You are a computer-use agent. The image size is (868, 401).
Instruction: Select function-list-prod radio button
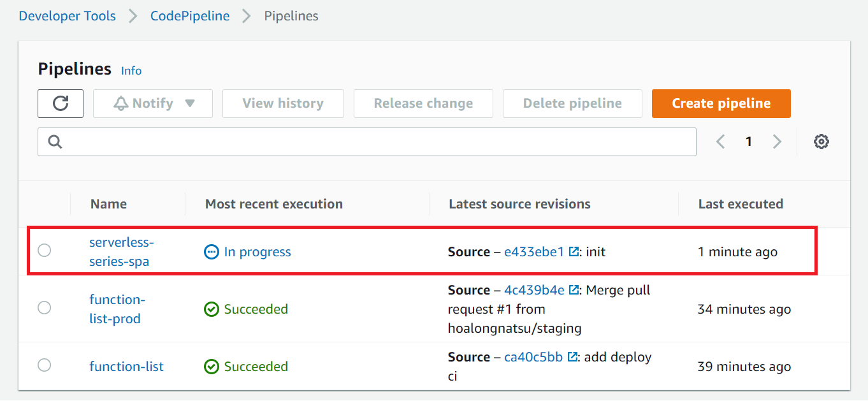click(44, 308)
